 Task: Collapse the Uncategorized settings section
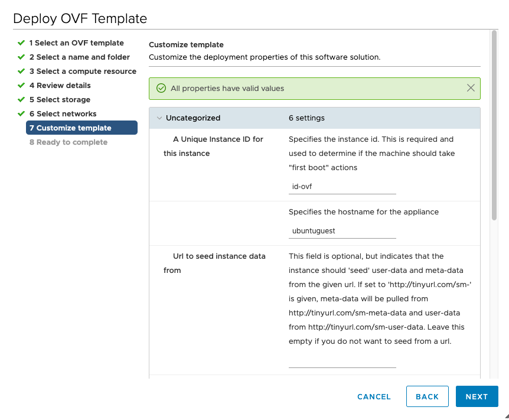[159, 118]
